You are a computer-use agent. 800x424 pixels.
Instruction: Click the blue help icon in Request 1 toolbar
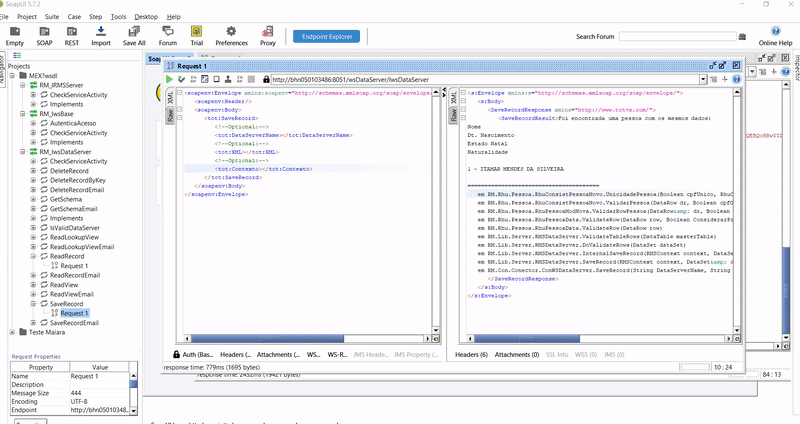point(736,79)
